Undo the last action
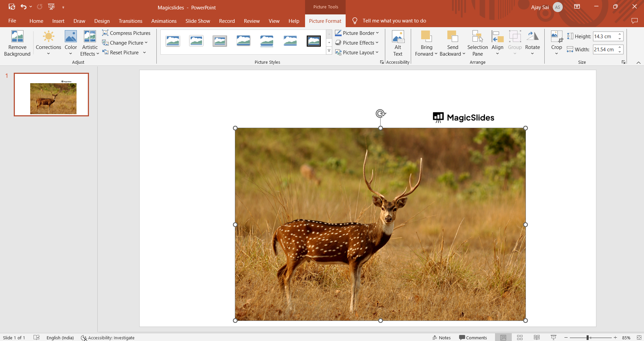The height and width of the screenshot is (341, 644). tap(23, 7)
